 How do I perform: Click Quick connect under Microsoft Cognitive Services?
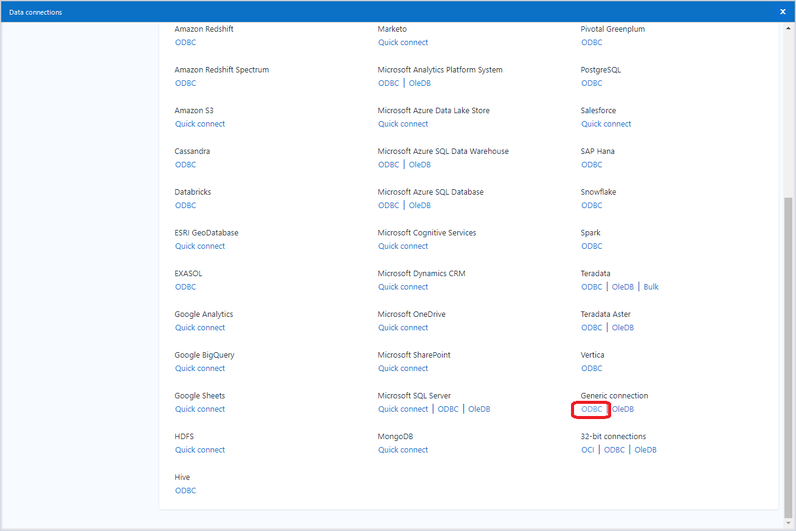click(403, 246)
